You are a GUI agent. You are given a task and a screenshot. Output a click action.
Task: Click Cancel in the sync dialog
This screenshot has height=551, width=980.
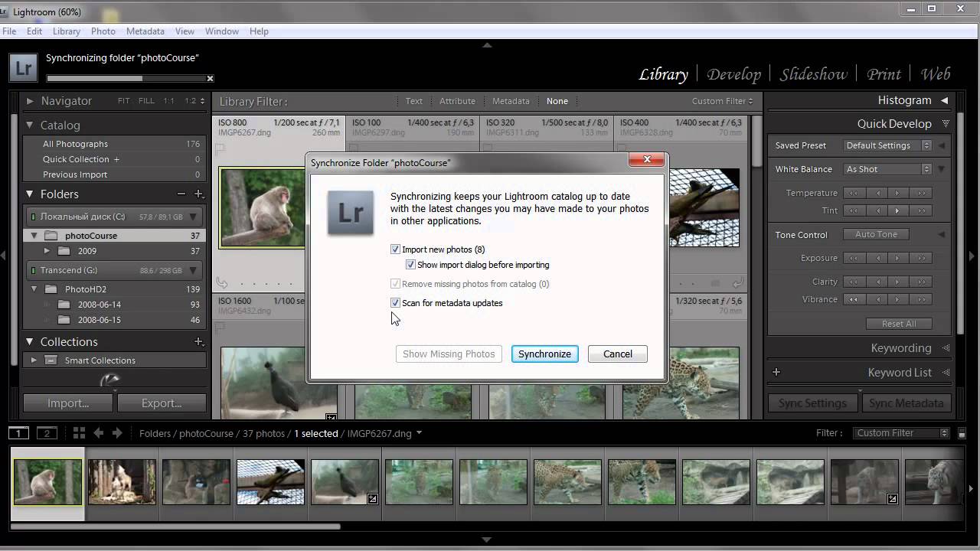(618, 354)
